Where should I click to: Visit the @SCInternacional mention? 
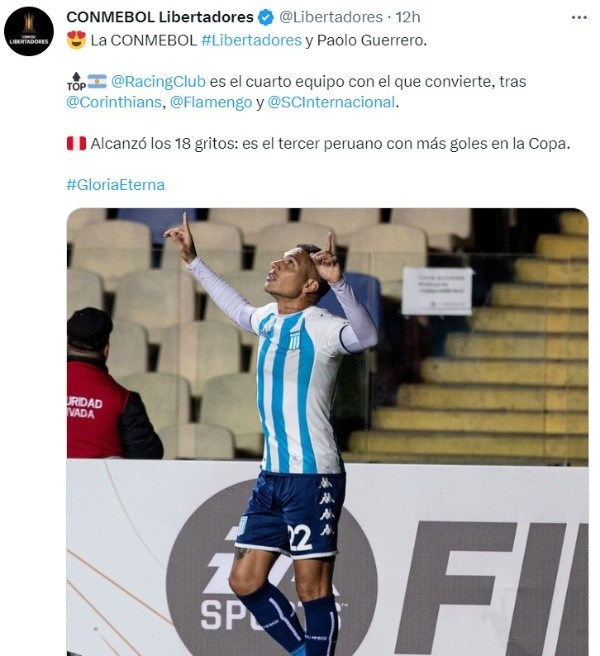tap(331, 102)
